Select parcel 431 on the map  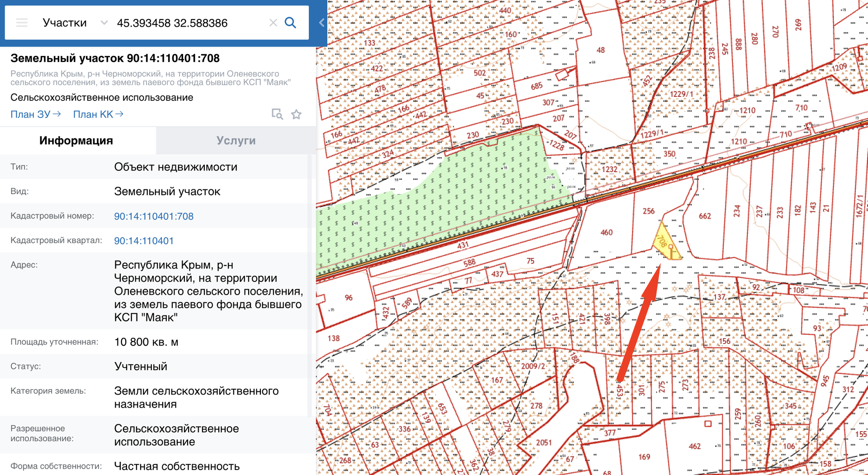pyautogui.click(x=463, y=245)
